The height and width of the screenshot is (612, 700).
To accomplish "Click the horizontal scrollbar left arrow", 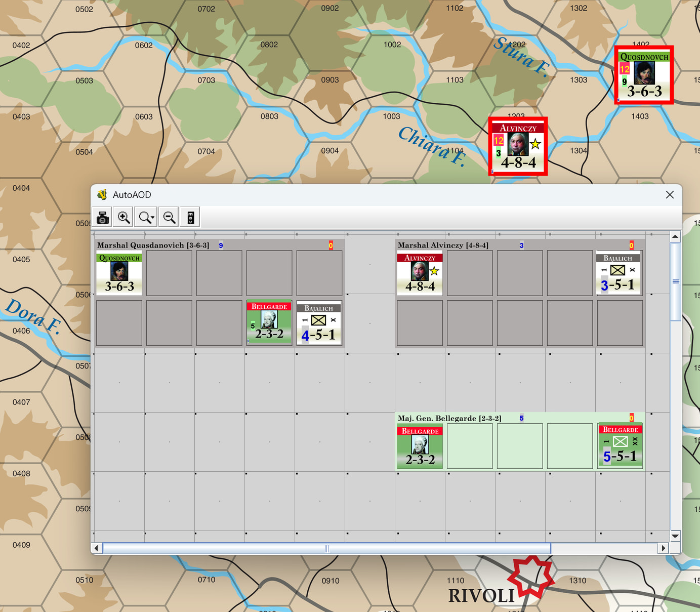I will [96, 548].
